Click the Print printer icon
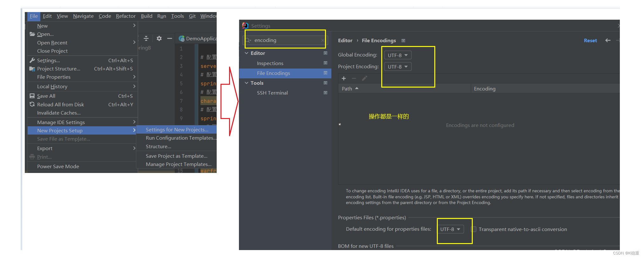644x258 pixels. 32,157
